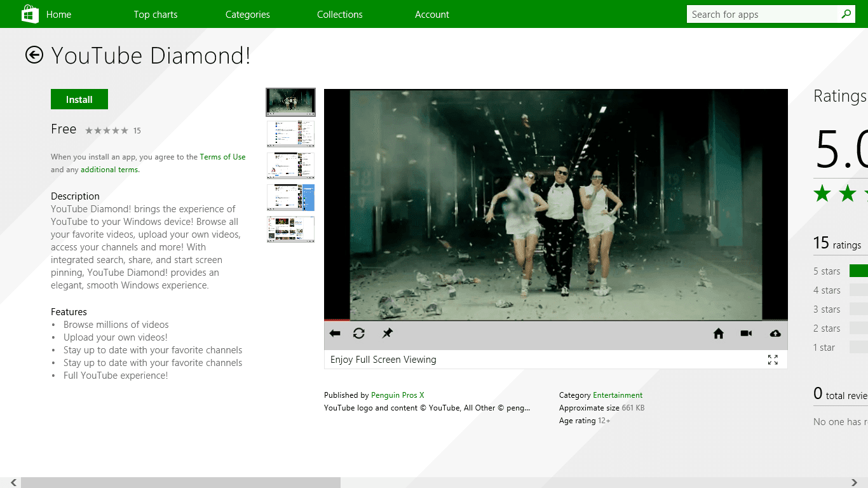Expand screenshot to full screen icon
The height and width of the screenshot is (488, 868).
pyautogui.click(x=773, y=360)
